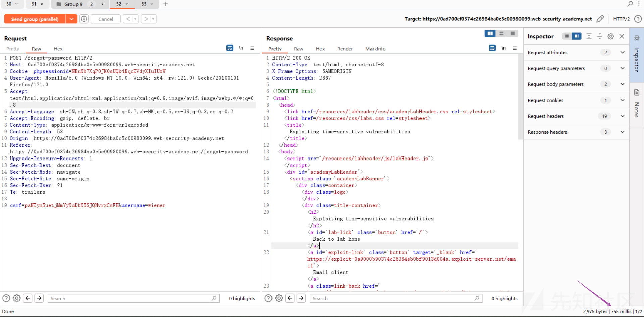This screenshot has height=317, width=644.
Task: Dock the Inspector with the left layout icon
Action: click(567, 36)
